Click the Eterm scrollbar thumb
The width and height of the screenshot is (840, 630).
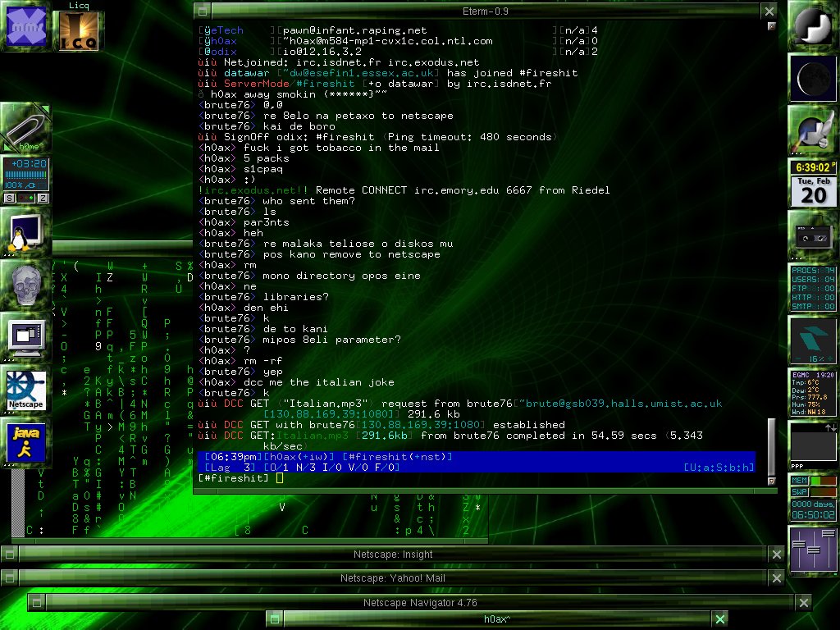771,446
